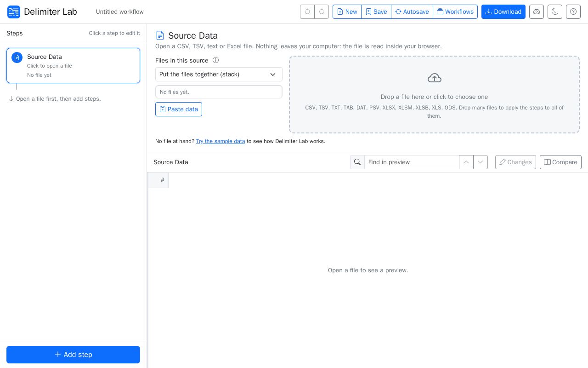Go to next match with down chevron

click(x=481, y=162)
